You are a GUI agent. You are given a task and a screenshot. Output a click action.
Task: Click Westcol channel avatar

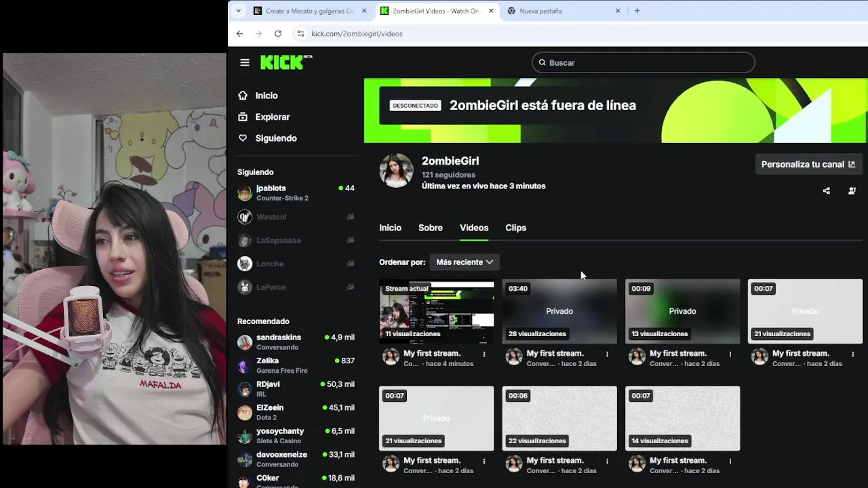245,217
